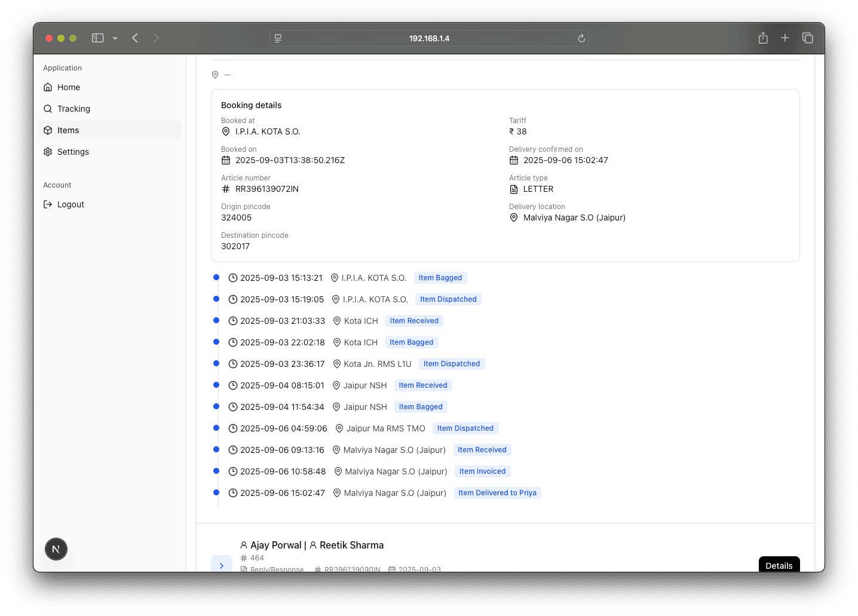Click the round N avatar badge
The width and height of the screenshot is (858, 616).
tap(56, 549)
